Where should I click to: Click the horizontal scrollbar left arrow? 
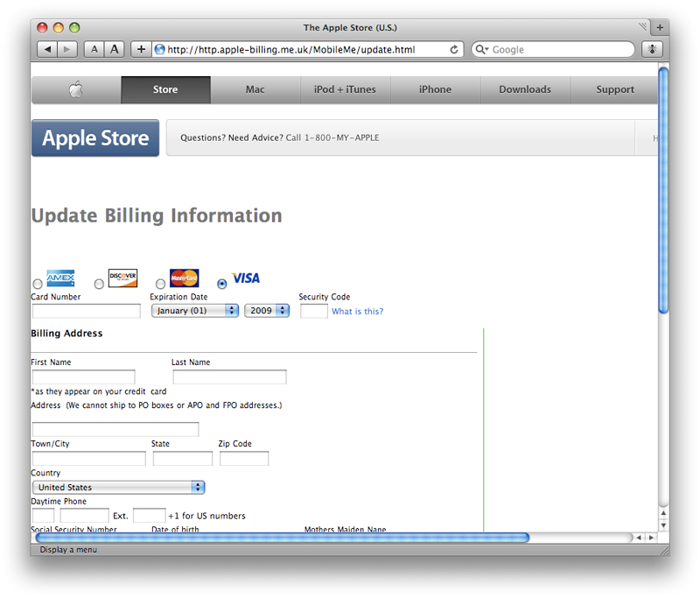click(x=639, y=538)
